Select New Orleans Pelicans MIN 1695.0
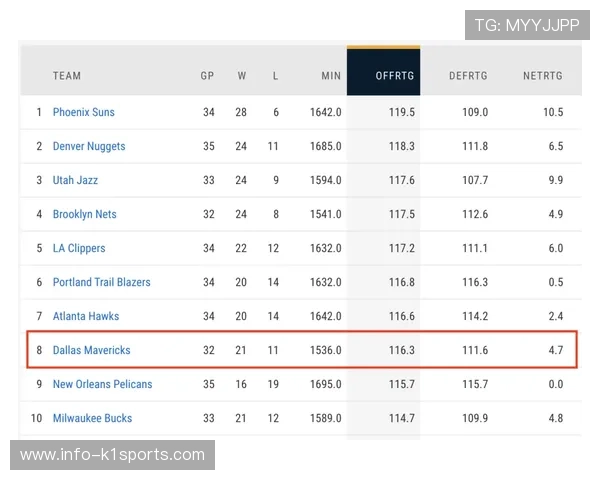This screenshot has width=600, height=480. pyautogui.click(x=326, y=384)
